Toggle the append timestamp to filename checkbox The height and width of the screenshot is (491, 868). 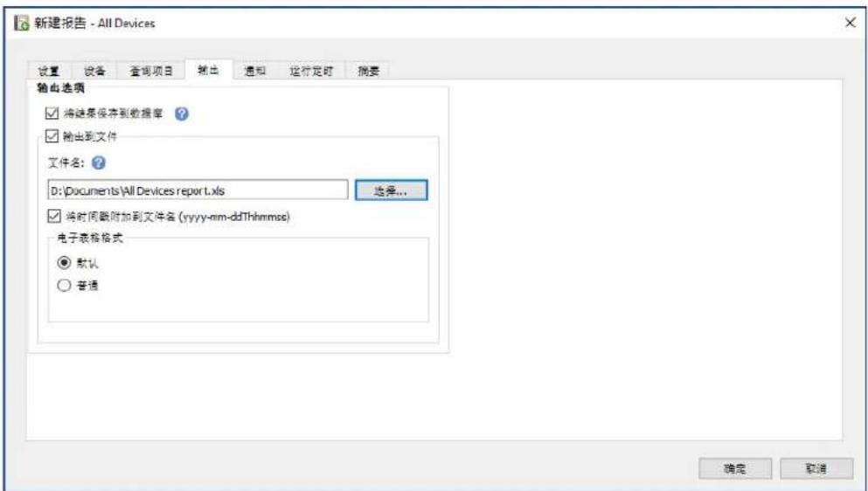[53, 215]
